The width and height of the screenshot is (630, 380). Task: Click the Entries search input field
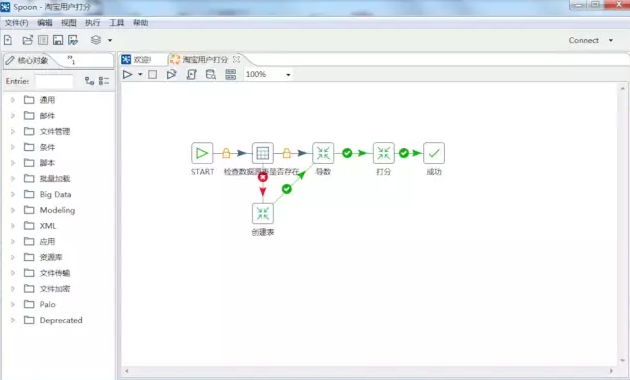(x=54, y=81)
